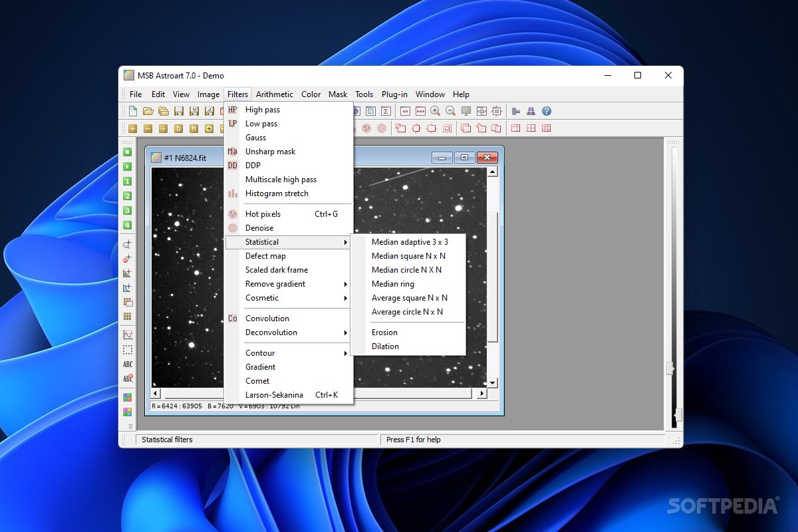Click the yellow M icon in toolbar
The height and width of the screenshot is (532, 798).
(194, 128)
